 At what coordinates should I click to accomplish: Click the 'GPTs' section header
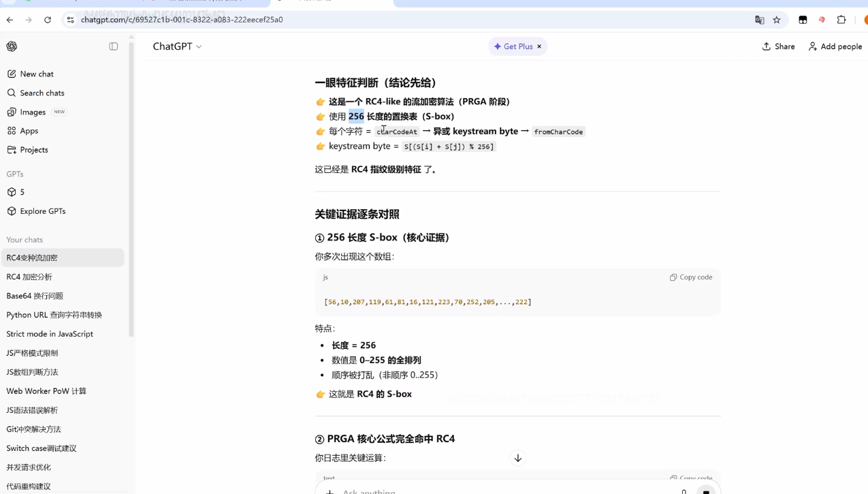[x=15, y=174]
